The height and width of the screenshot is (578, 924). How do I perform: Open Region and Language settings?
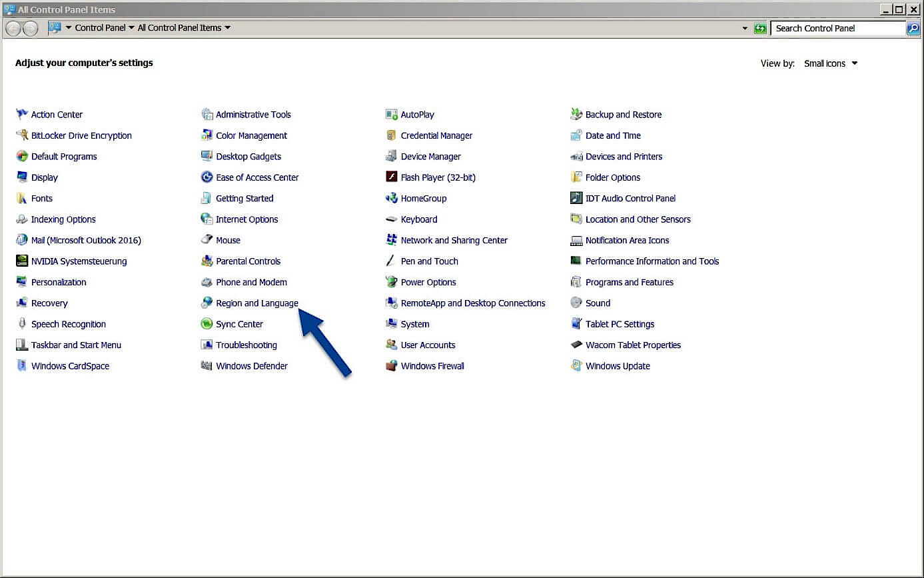256,303
